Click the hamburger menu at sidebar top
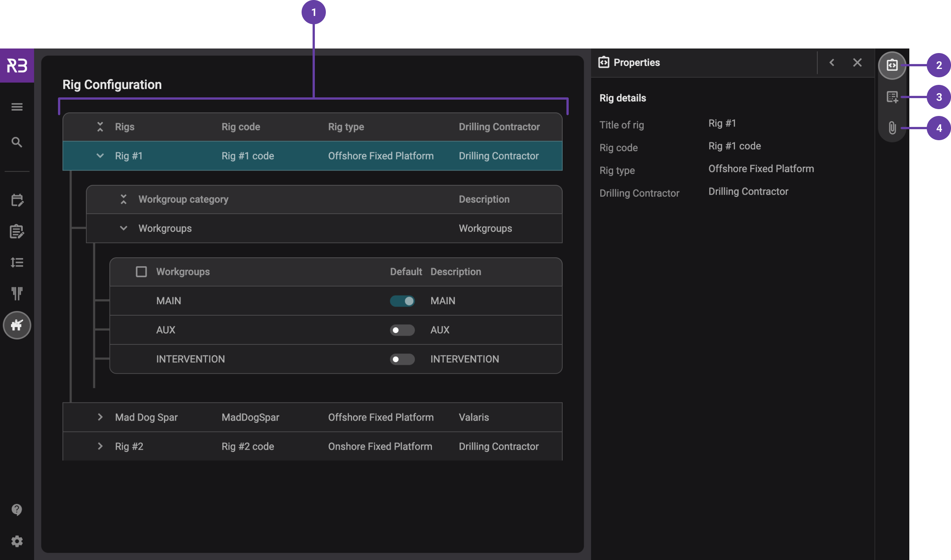The width and height of the screenshot is (951, 560). [x=17, y=106]
